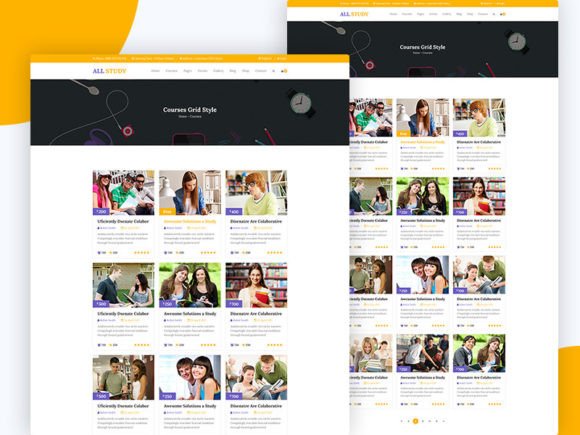Open Uficiently Dvenate Colabor title in $200 card
The width and height of the screenshot is (580, 435).
(x=123, y=221)
